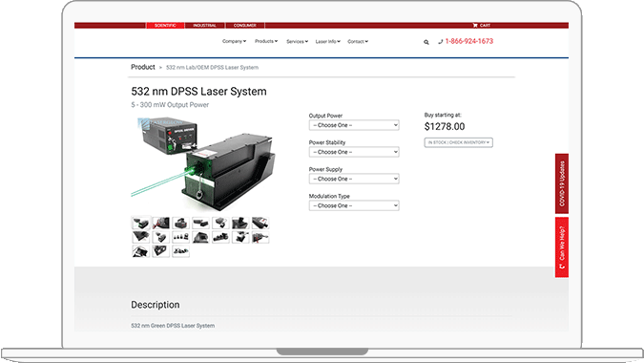This screenshot has width=644, height=363.
Task: Call the 1-866-924-1673 number link
Action: pos(469,41)
